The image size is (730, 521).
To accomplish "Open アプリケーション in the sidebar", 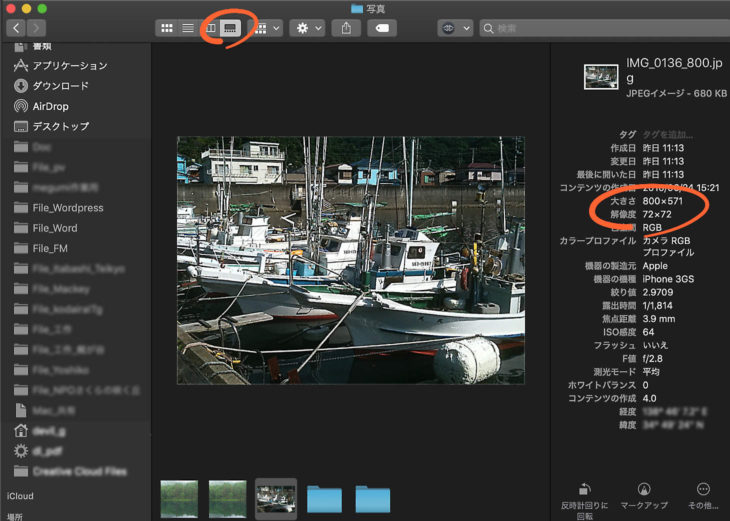I will click(x=69, y=65).
